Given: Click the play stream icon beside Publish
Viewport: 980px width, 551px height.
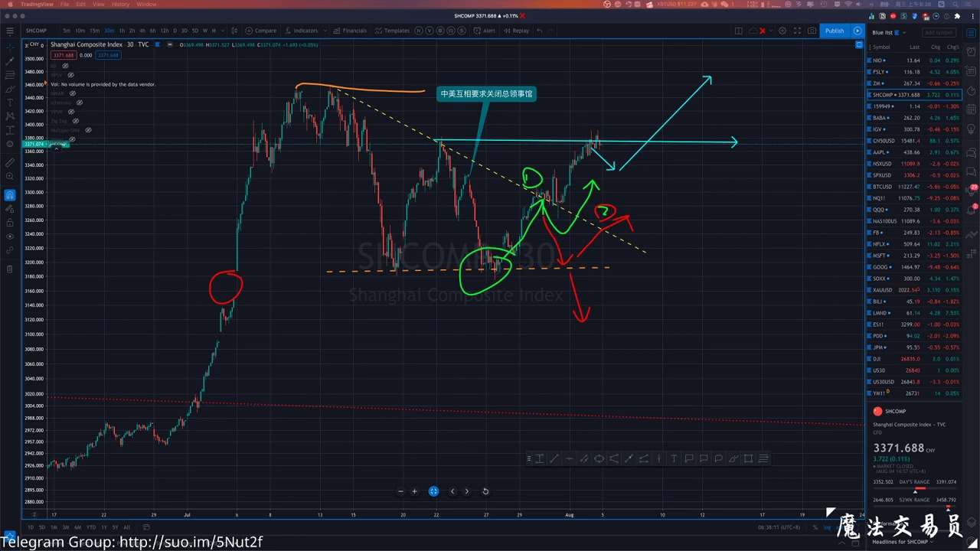Looking at the screenshot, I should click(857, 31).
